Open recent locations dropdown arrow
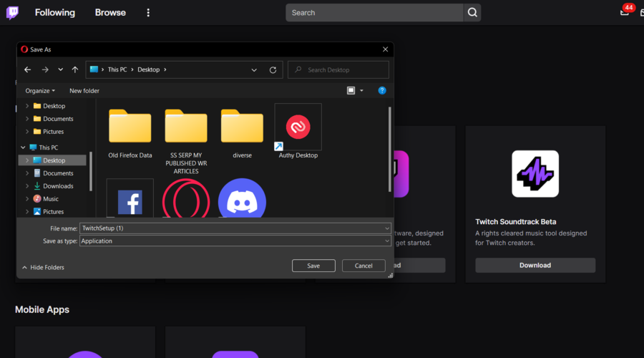This screenshot has height=358, width=644. [x=60, y=69]
